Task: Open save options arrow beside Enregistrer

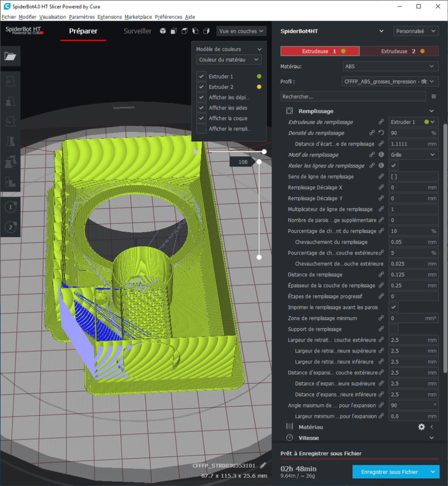Action: [433, 472]
